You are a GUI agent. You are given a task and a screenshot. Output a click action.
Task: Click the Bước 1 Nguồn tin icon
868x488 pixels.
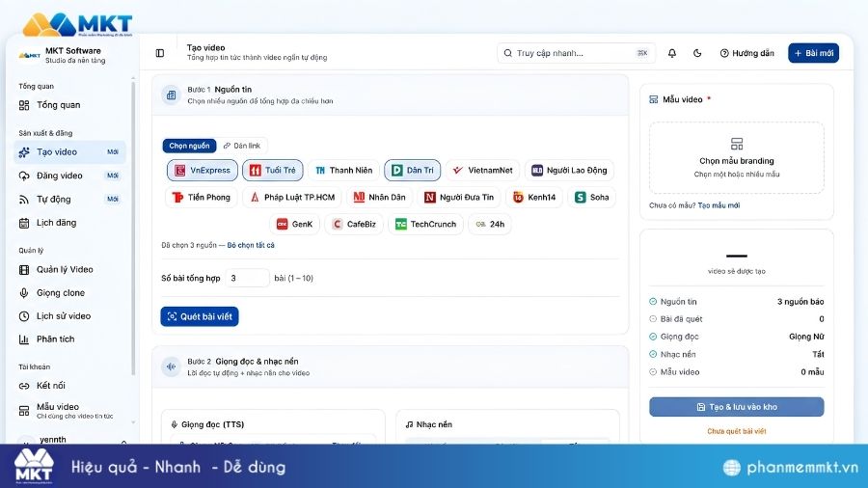point(171,95)
